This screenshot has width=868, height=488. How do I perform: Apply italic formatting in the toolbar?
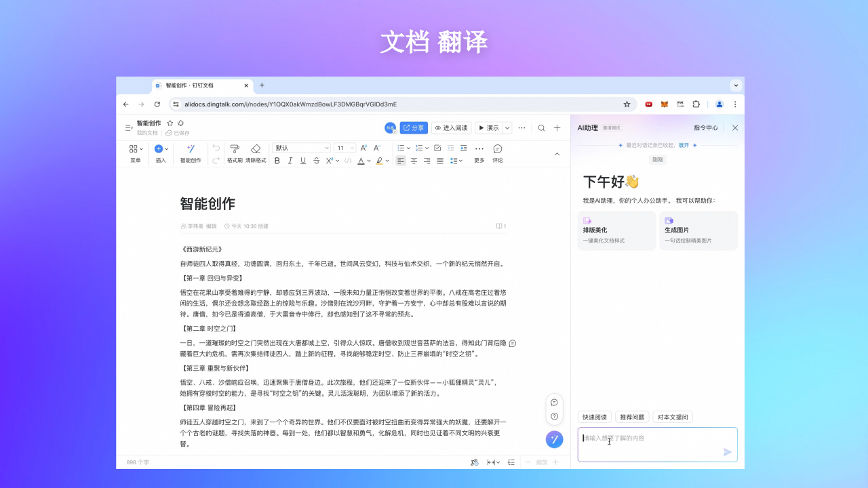pos(290,161)
